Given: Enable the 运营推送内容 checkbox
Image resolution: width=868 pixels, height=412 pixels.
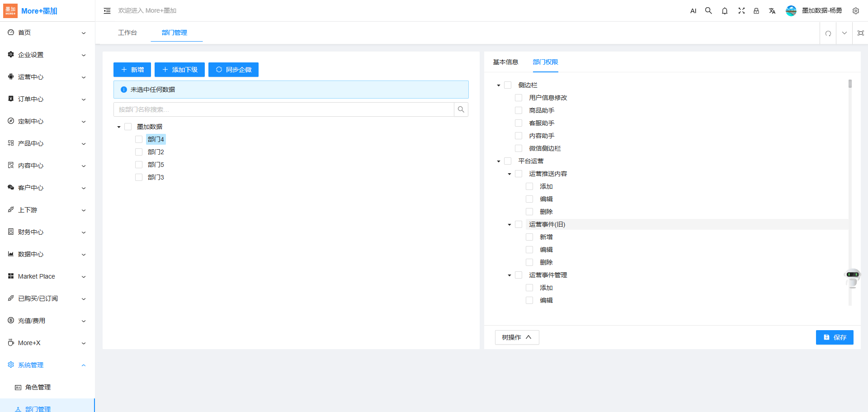Looking at the screenshot, I should [x=519, y=174].
